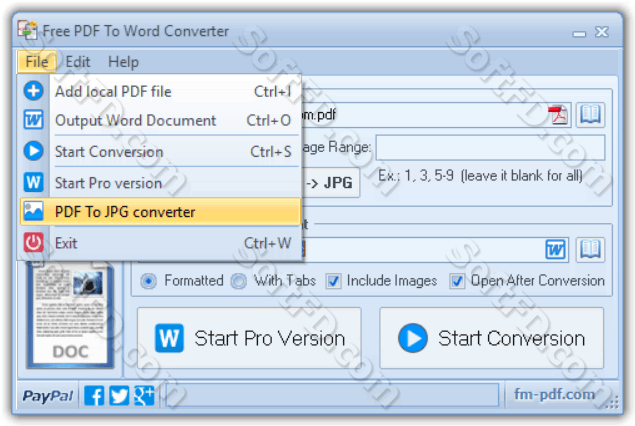Click the application icon in title bar

28,31
